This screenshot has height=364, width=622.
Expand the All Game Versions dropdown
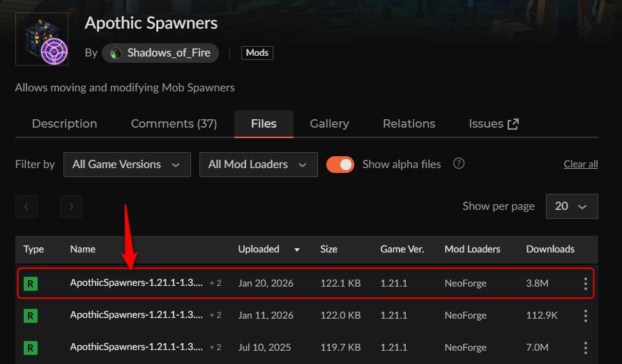pos(127,165)
